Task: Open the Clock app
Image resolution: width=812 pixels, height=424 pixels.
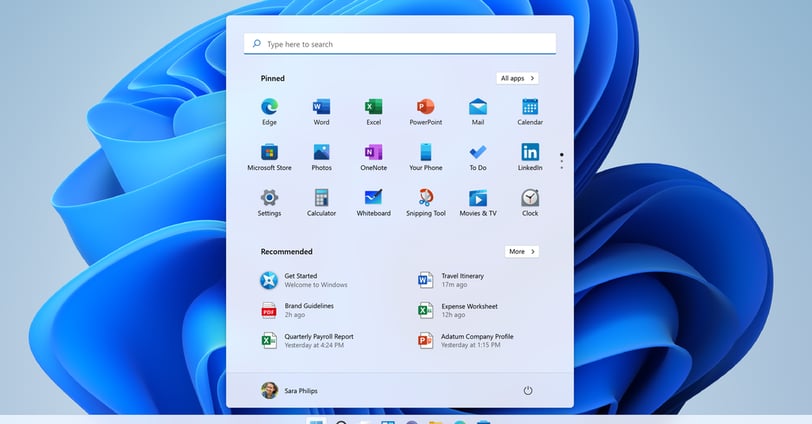Action: click(530, 202)
